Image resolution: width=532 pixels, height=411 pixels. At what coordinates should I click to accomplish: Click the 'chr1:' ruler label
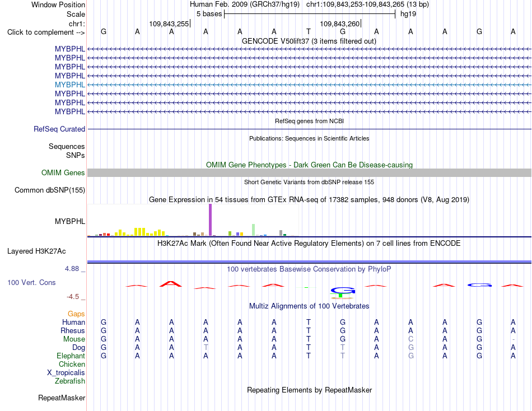point(77,24)
